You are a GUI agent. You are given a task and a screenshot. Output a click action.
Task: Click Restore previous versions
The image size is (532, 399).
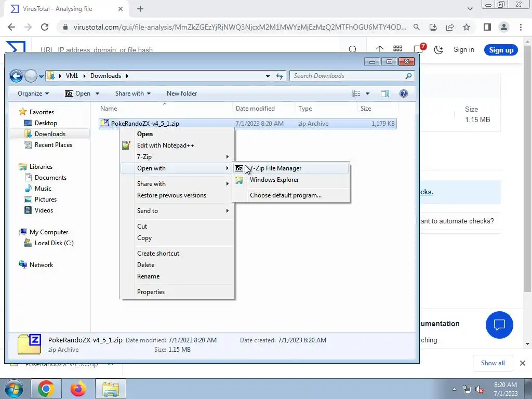[177, 195]
